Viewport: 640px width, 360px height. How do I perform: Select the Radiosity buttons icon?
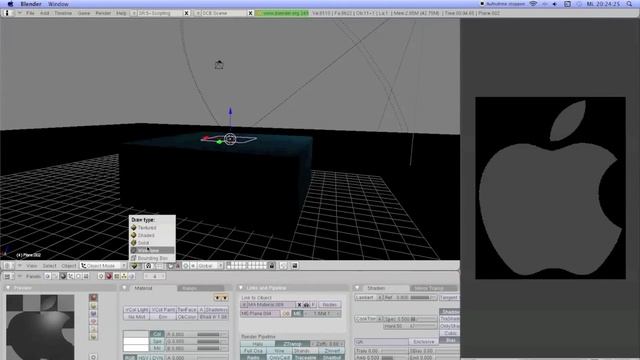124,276
